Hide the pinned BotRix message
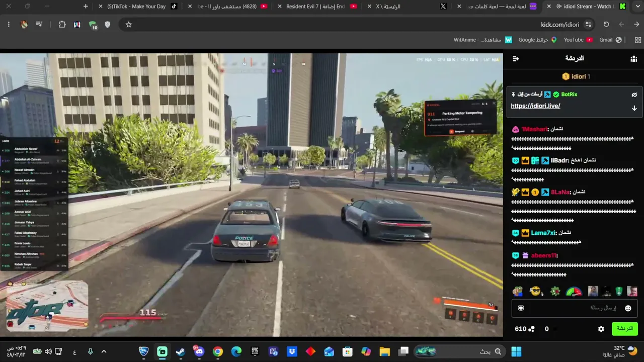644x362 pixels. [634, 95]
